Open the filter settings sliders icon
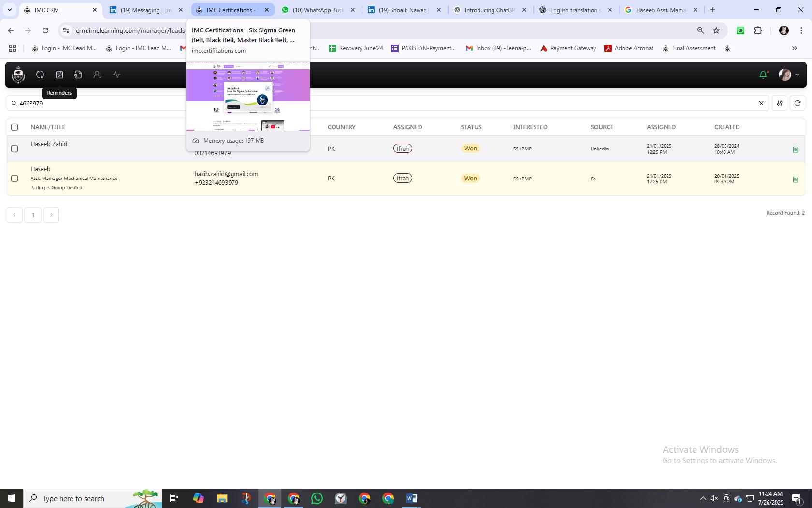The width and height of the screenshot is (812, 508). (780, 103)
